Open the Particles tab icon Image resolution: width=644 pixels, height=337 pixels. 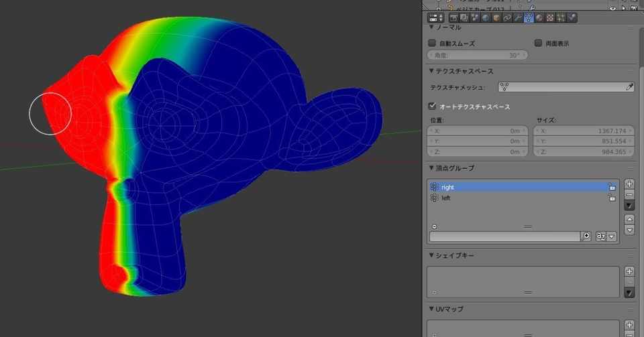(561, 17)
